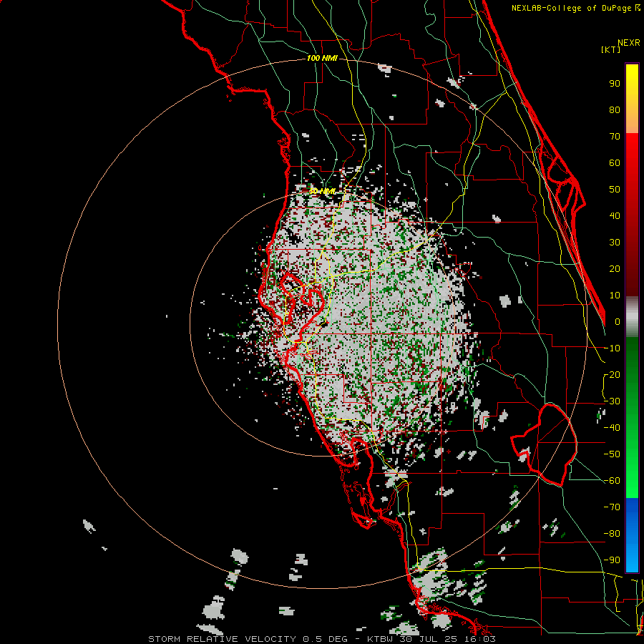The width and height of the screenshot is (644, 644).
Task: Click the NEXLAB-College of DuPage label
Action: 575,8
